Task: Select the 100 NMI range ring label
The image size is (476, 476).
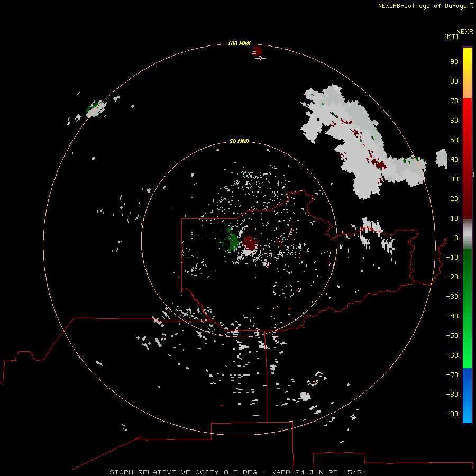Action: coord(239,43)
